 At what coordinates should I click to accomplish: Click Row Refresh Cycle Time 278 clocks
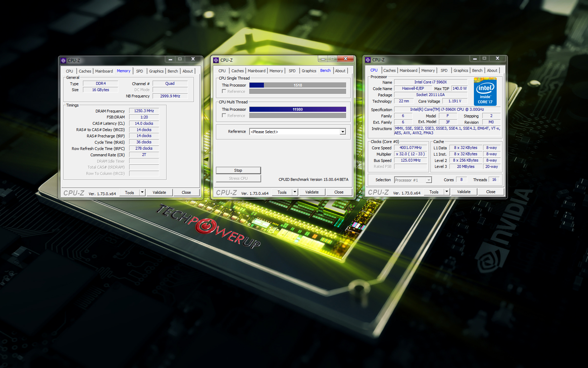[x=144, y=148]
